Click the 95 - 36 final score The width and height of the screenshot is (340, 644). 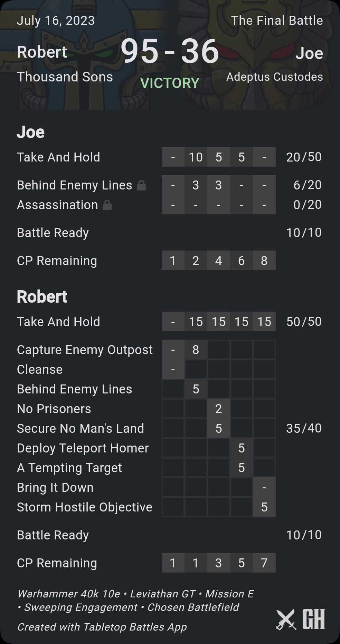point(170,51)
